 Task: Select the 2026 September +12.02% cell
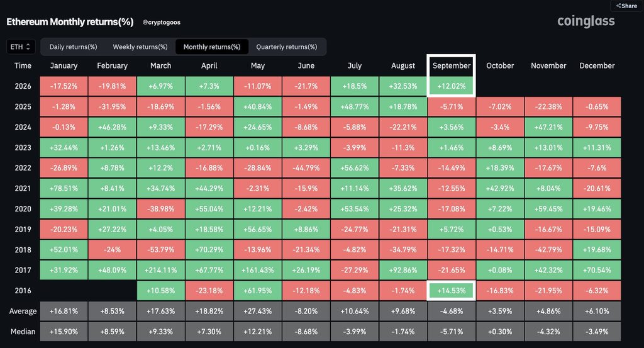pos(452,86)
